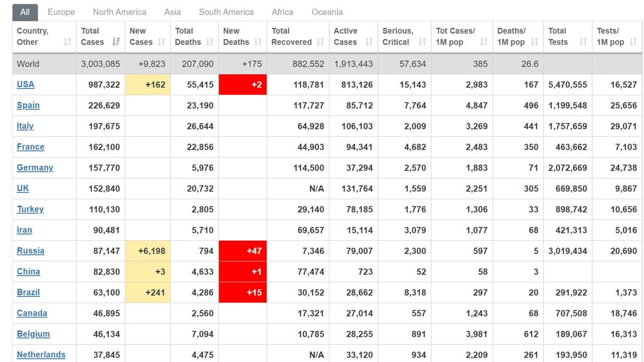Select Canada total tests 707,508

(571, 313)
